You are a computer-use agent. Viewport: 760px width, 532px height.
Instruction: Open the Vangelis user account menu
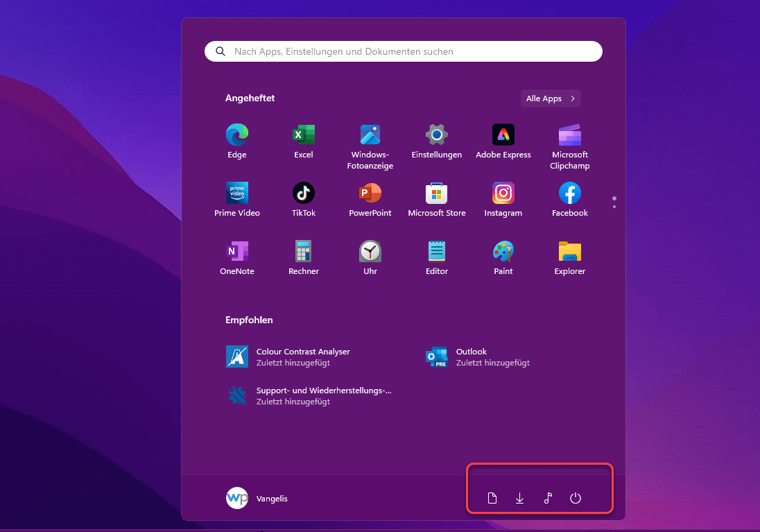[x=257, y=498]
